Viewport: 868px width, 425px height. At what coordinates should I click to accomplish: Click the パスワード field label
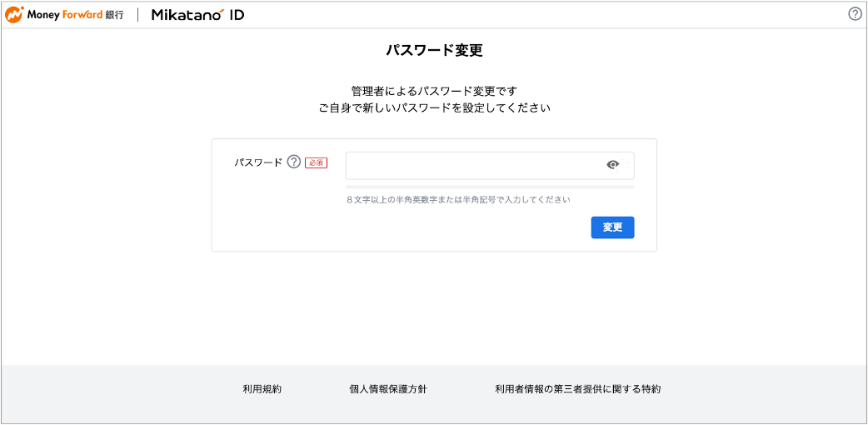(x=258, y=162)
